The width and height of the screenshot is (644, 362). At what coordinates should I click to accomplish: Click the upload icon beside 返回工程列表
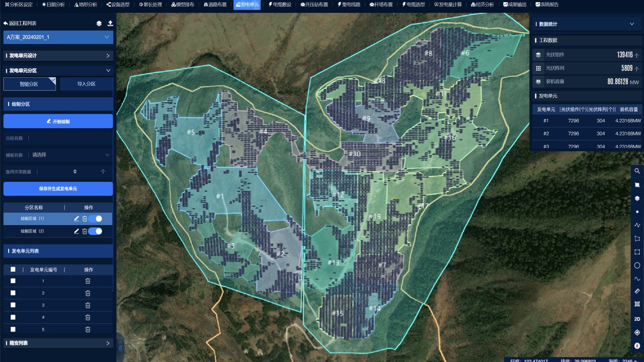point(110,23)
